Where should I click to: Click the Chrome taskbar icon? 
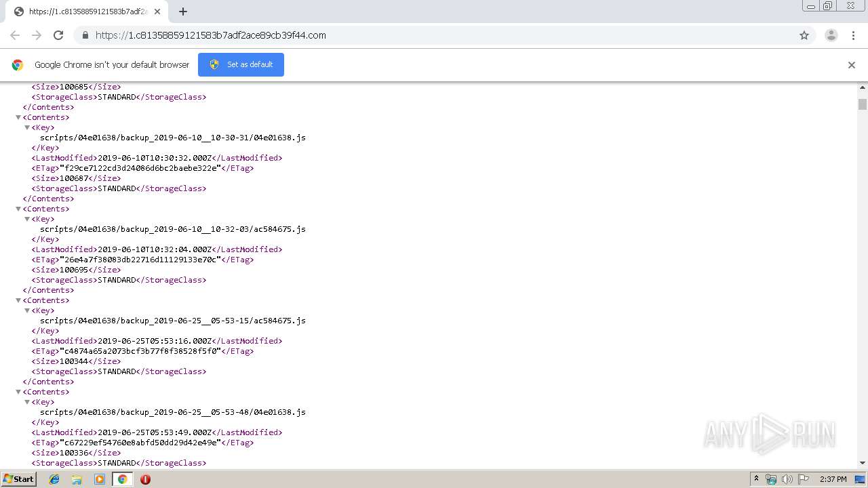122,479
